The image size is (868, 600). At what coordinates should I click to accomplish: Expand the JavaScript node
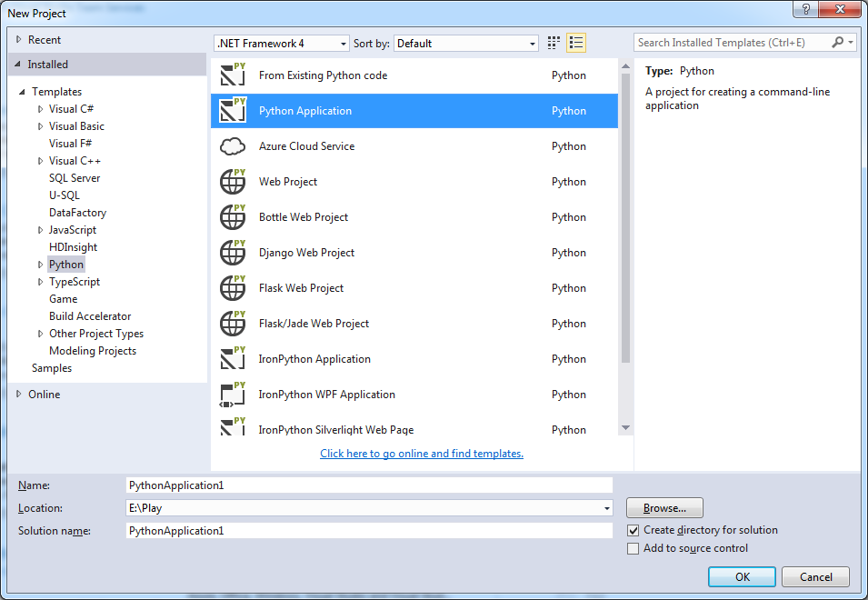tap(40, 230)
